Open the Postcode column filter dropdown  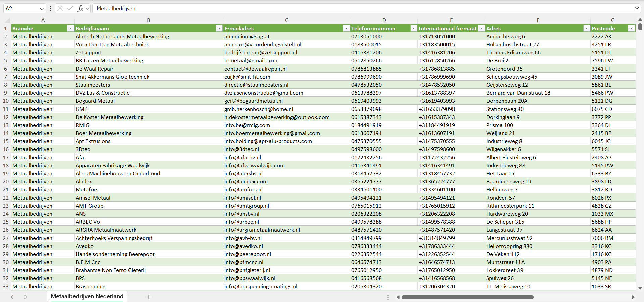point(631,28)
